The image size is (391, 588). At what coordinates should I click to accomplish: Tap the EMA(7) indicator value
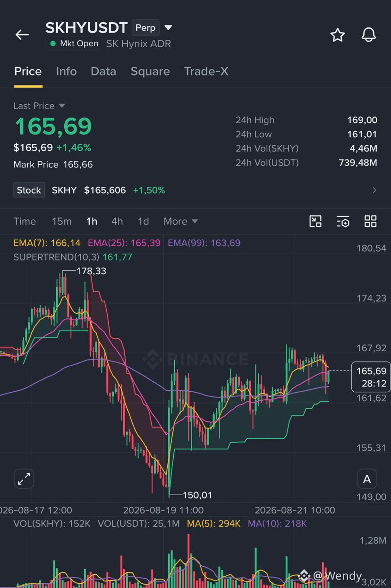click(47, 243)
